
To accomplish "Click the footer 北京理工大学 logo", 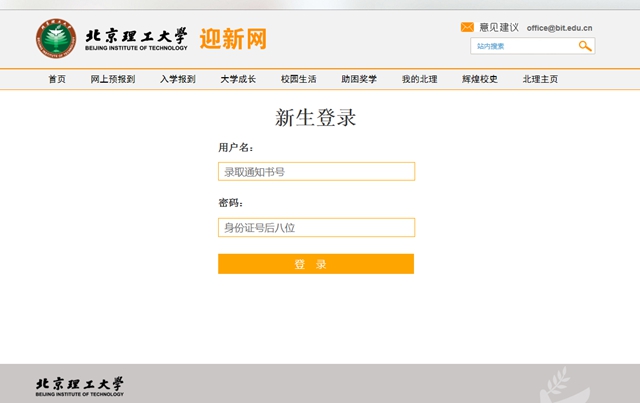I will click(80, 386).
